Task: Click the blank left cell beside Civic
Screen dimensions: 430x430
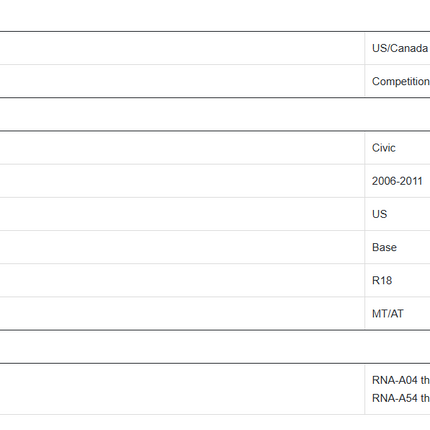Action: 182,148
